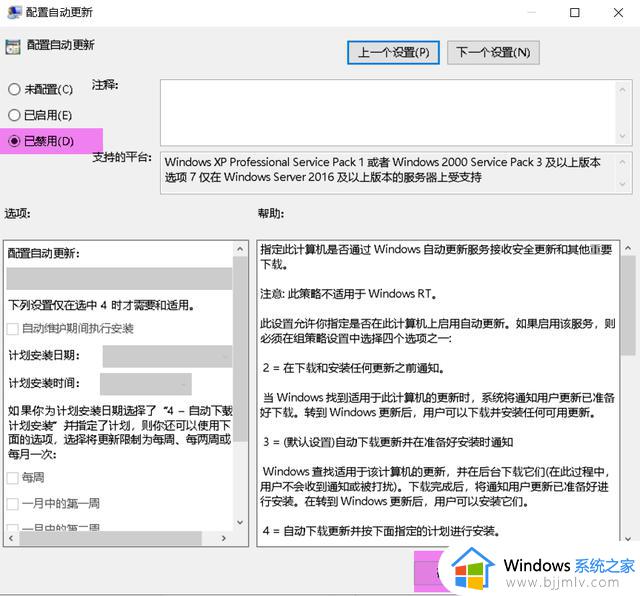Close the 配置自动更新 window
The height and width of the screenshot is (596, 640).
coord(618,13)
